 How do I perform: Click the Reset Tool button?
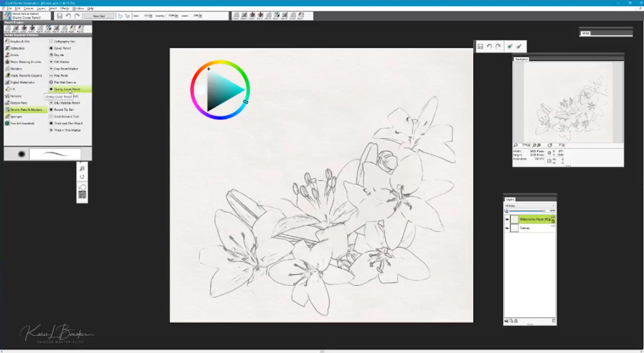coord(99,16)
